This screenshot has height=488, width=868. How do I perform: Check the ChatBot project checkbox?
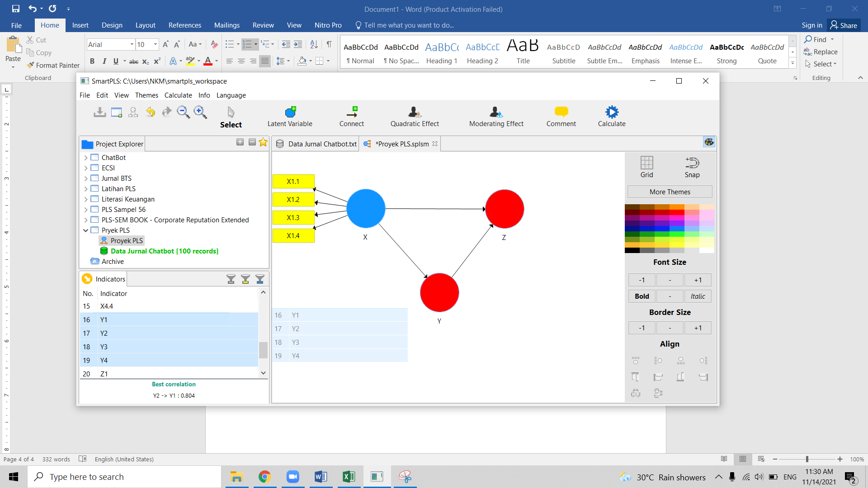[94, 157]
